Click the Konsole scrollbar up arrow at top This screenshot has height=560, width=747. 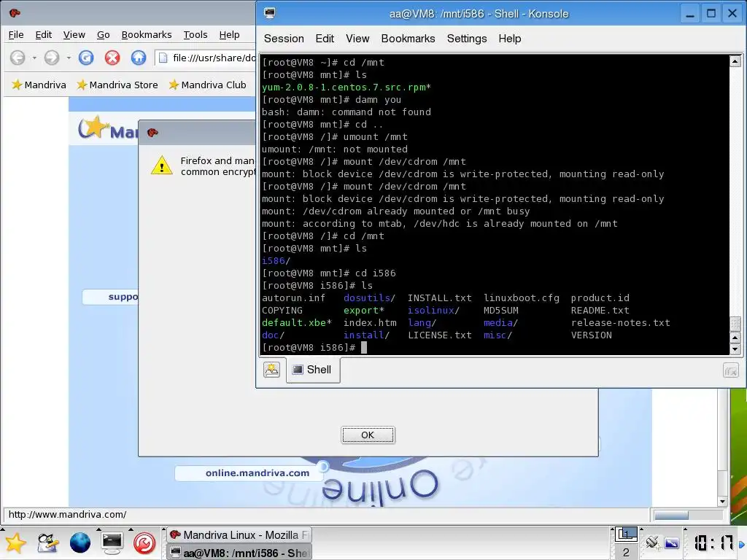tap(735, 61)
